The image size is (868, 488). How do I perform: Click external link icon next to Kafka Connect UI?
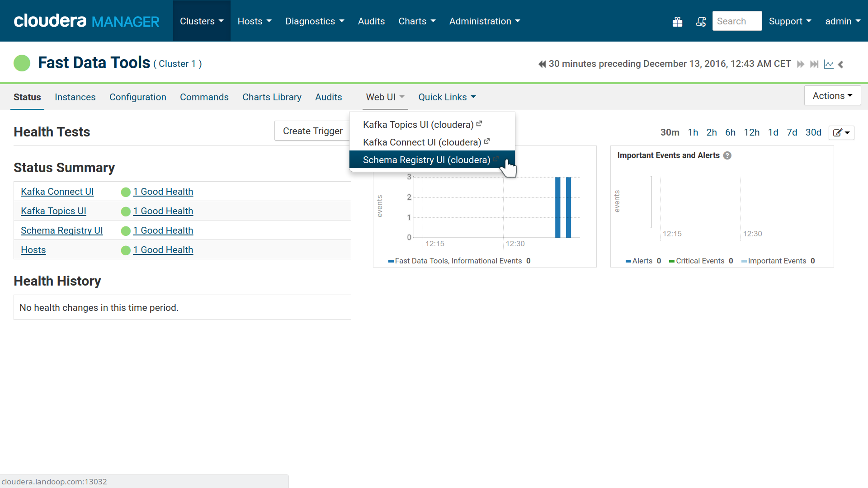(487, 141)
